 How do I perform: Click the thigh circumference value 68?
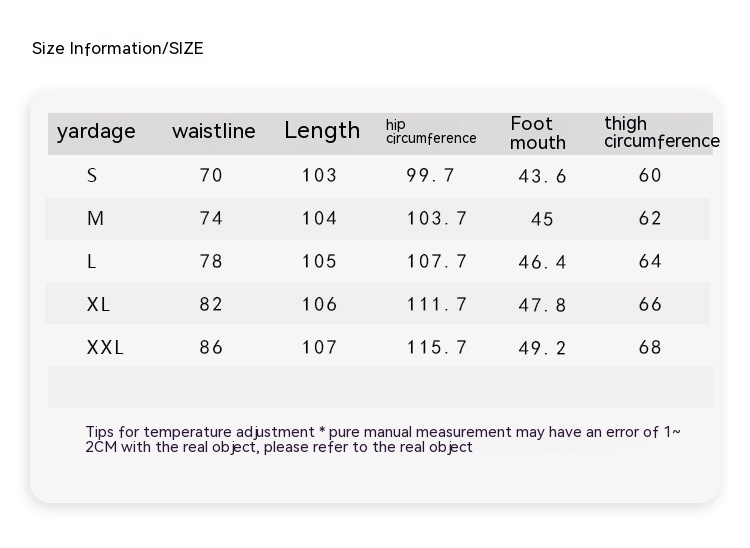[x=650, y=347]
